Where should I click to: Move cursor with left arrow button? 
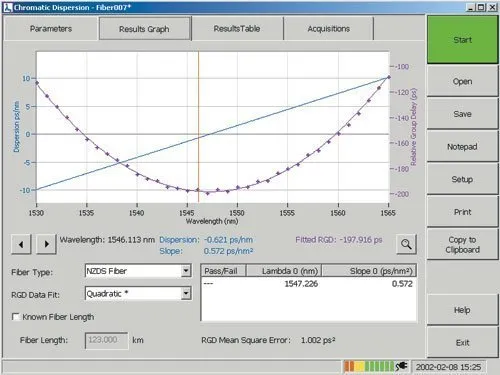21,244
